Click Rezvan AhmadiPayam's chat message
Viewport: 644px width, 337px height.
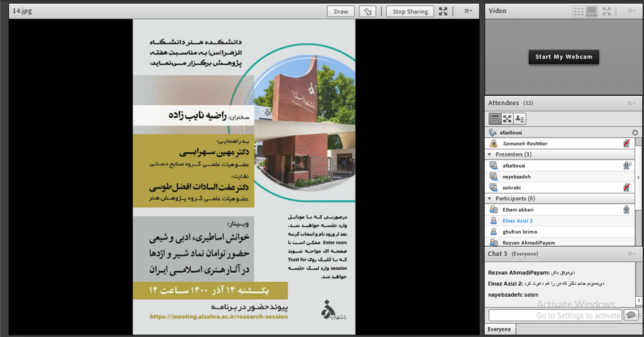click(x=531, y=273)
